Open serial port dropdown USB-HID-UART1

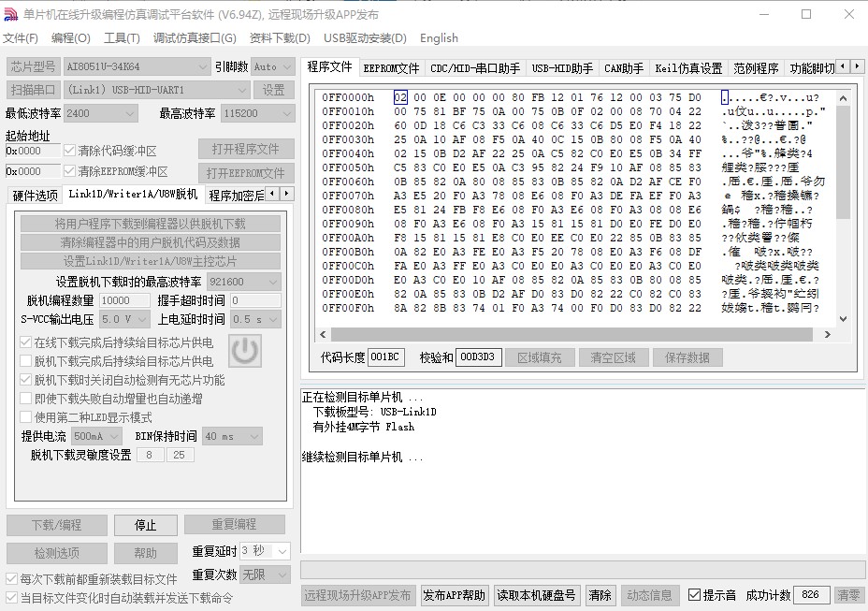(156, 90)
